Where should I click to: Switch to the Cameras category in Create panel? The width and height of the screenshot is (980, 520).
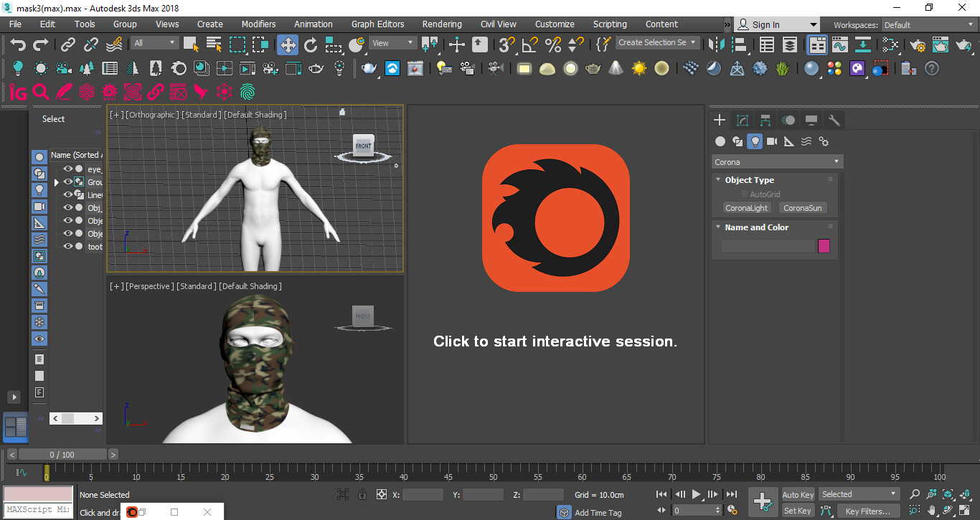click(x=772, y=141)
